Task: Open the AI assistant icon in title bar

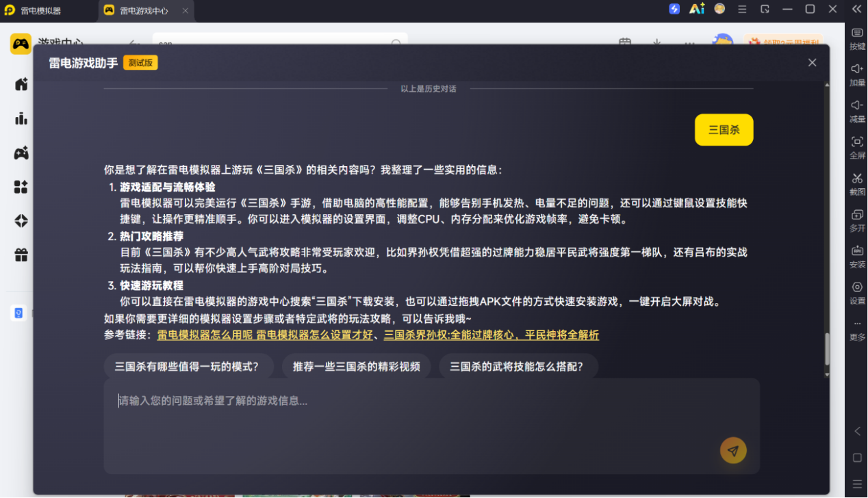Action: click(697, 9)
